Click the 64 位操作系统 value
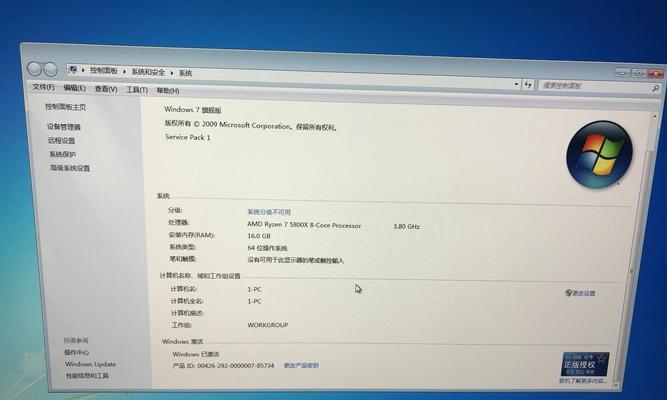667x400 pixels. point(268,248)
